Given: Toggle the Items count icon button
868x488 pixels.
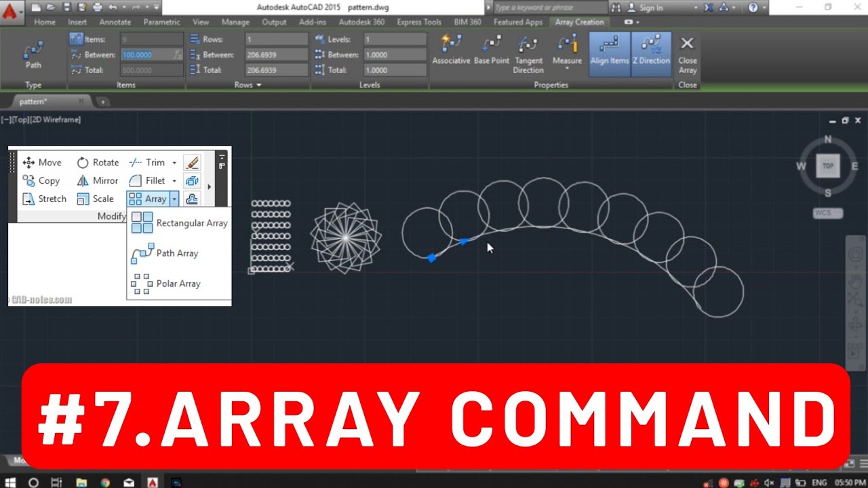Looking at the screenshot, I should (x=76, y=39).
